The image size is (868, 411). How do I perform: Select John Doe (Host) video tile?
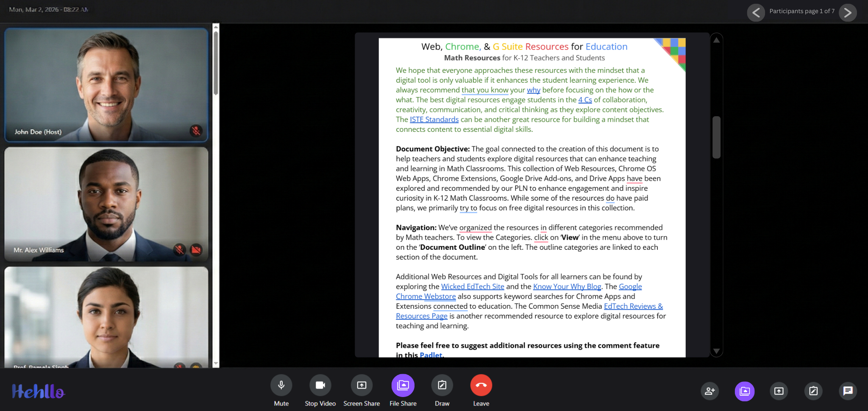tap(106, 85)
